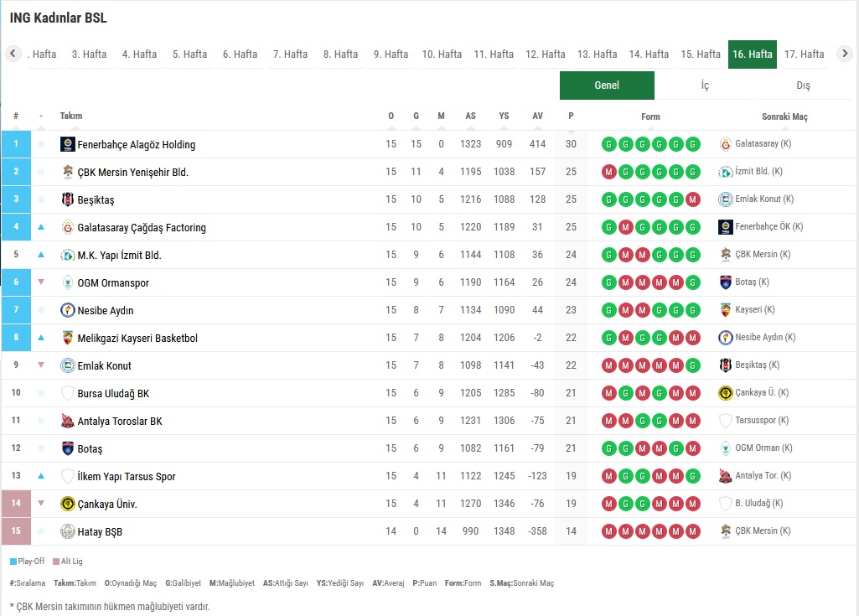Click the Fenerbahçe Alagöz Holding team logo
Image resolution: width=859 pixels, height=616 pixels.
click(68, 144)
